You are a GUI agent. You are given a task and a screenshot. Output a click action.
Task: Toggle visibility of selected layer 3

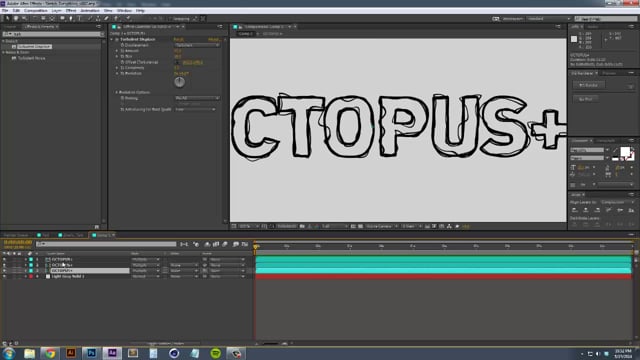[x=4, y=271]
